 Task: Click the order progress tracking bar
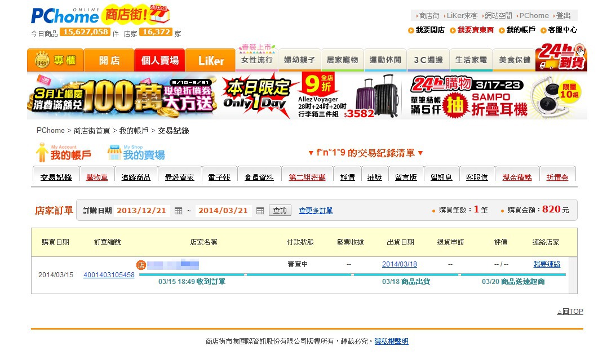pos(352,274)
